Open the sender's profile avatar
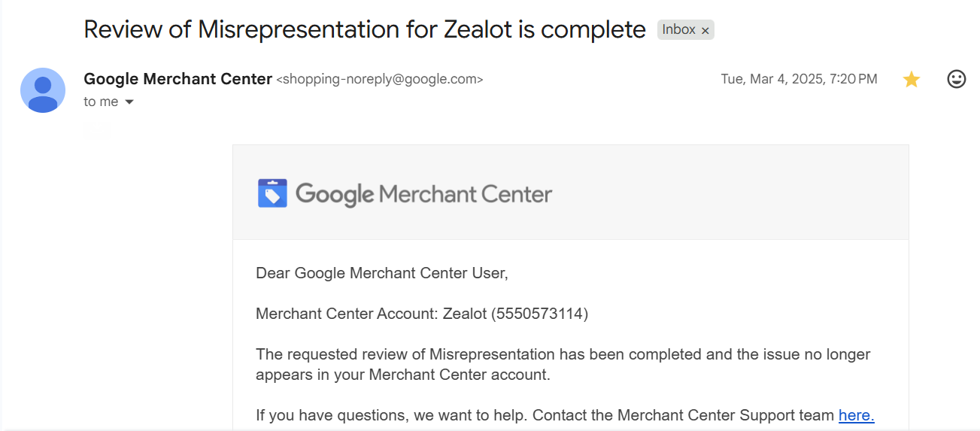Viewport: 980px width, 431px height. point(43,90)
